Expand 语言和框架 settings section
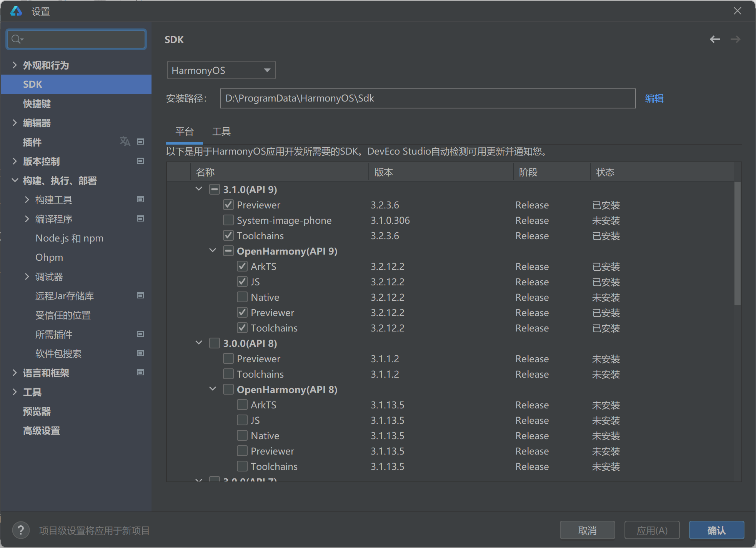The image size is (756, 548). pos(15,373)
